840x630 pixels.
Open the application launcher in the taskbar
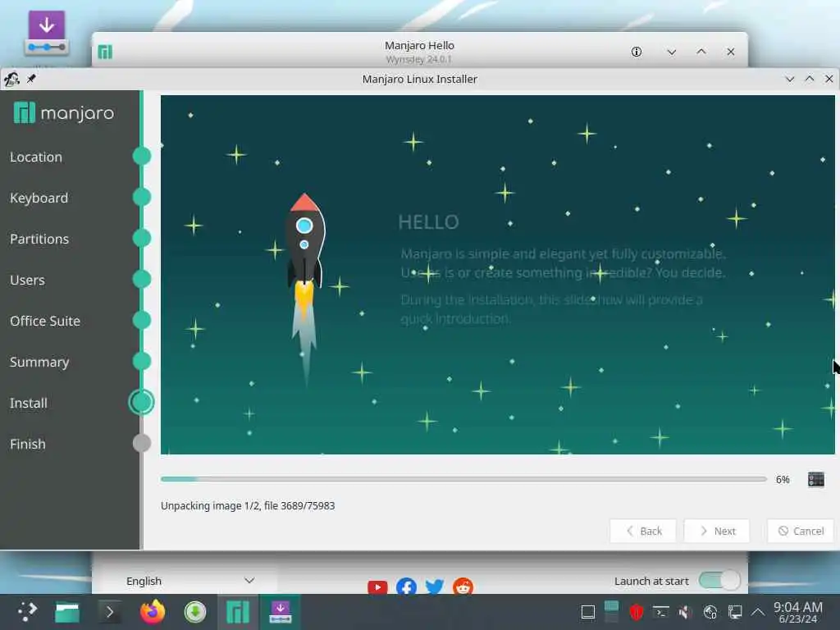pyautogui.click(x=27, y=612)
